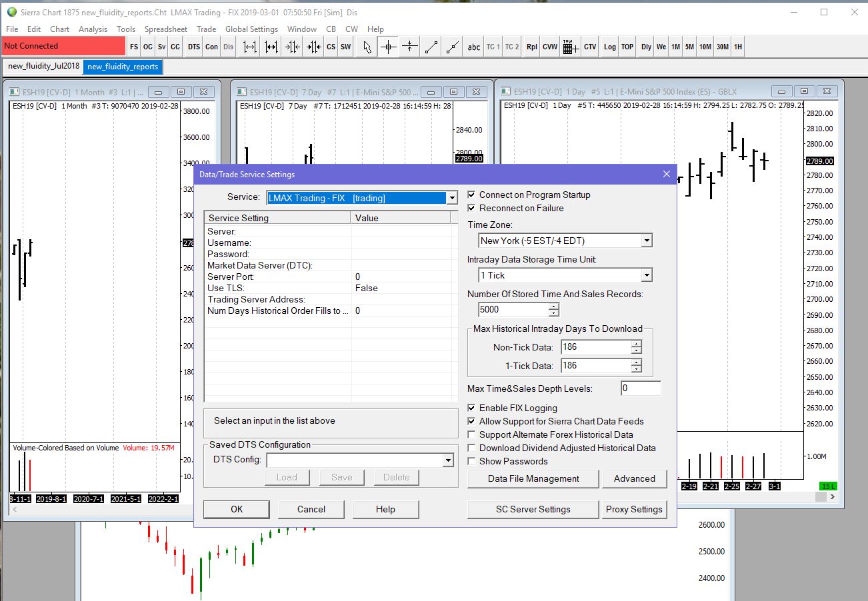The image size is (868, 601).
Task: Select the line drawing tool
Action: 431,47
